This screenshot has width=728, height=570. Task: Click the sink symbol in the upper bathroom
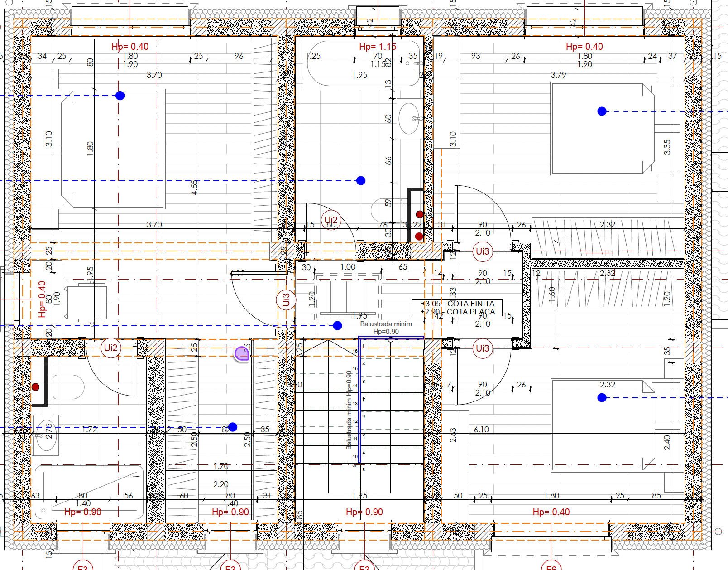(x=410, y=119)
